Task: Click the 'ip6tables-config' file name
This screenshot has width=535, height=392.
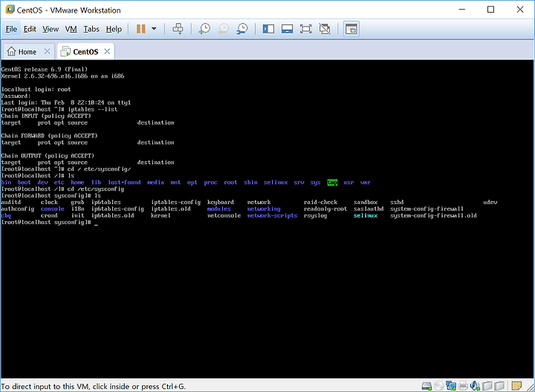Action: coord(117,209)
